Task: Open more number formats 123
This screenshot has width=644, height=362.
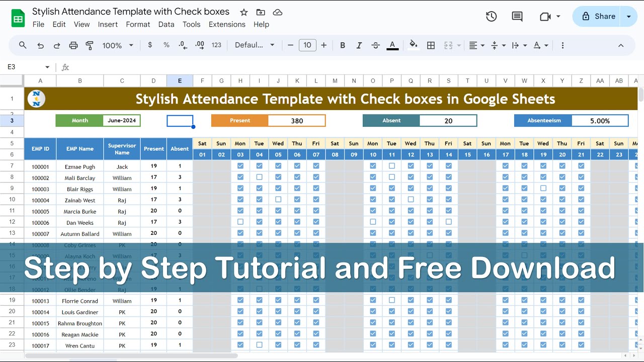Action: tap(216, 45)
